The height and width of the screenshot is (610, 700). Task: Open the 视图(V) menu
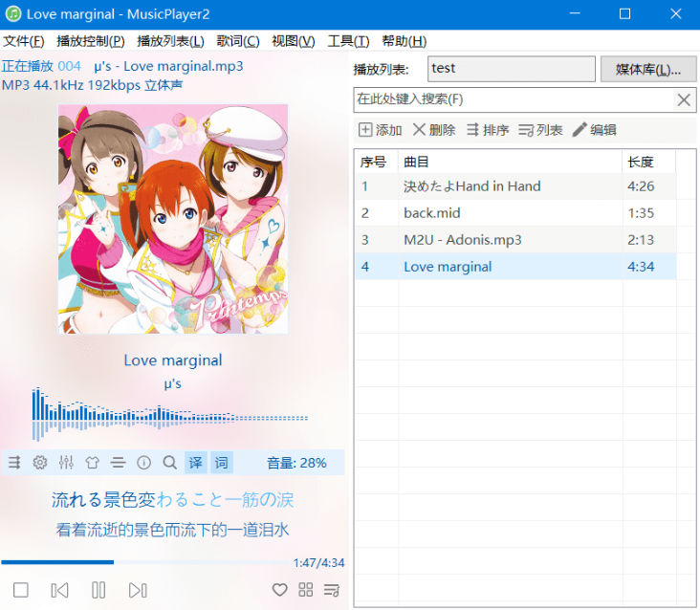tap(294, 41)
